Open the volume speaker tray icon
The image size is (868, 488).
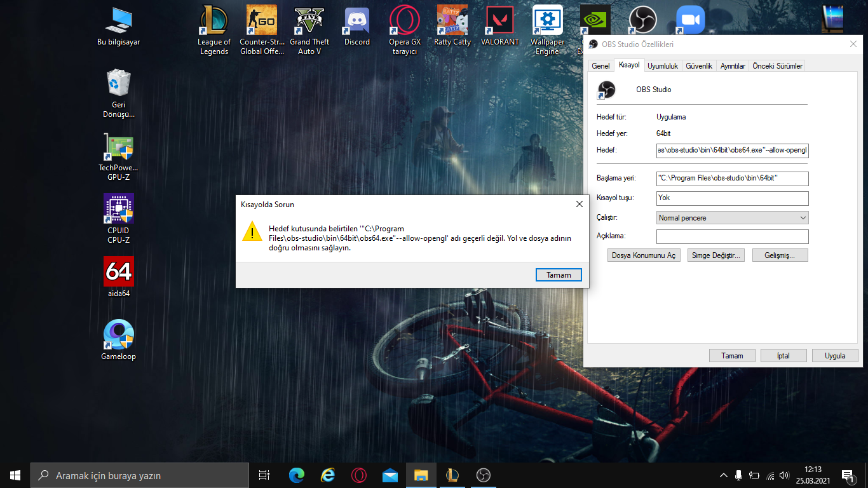pos(785,475)
